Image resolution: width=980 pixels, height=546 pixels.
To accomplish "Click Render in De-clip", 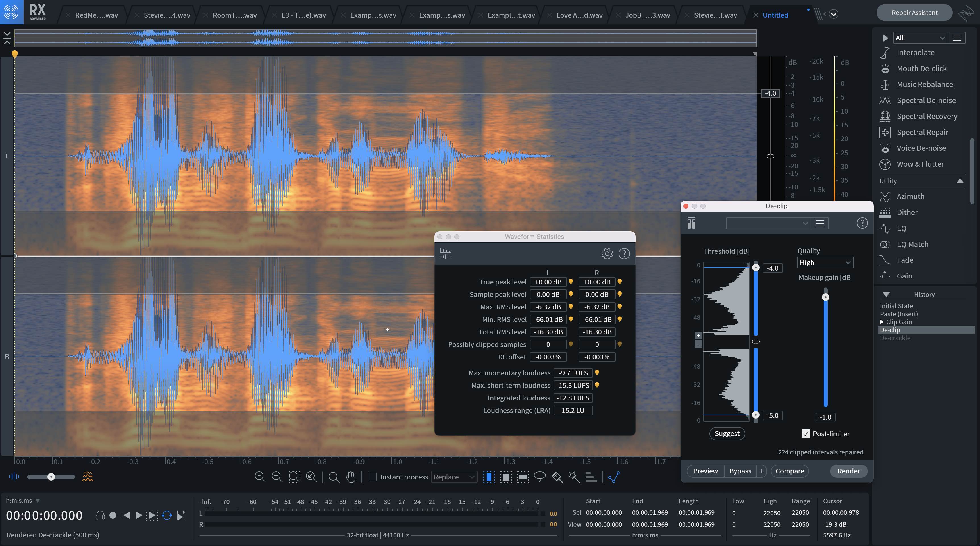I will click(848, 471).
